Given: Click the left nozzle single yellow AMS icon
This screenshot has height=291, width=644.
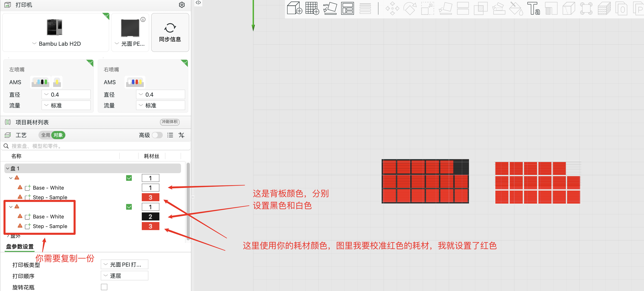Looking at the screenshot, I should pos(57,82).
